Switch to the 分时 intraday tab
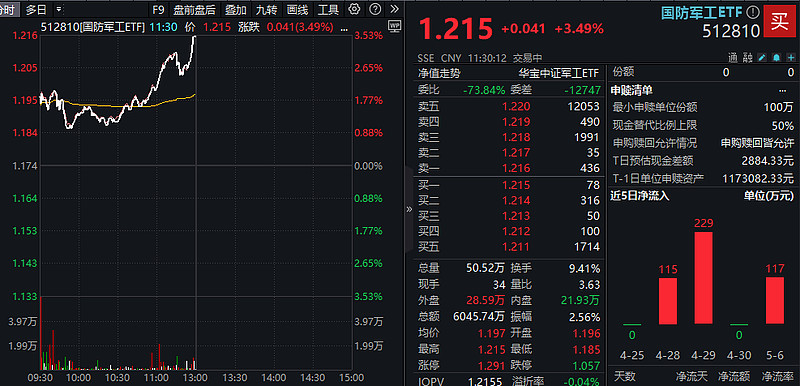800x386 pixels. pos(9,9)
